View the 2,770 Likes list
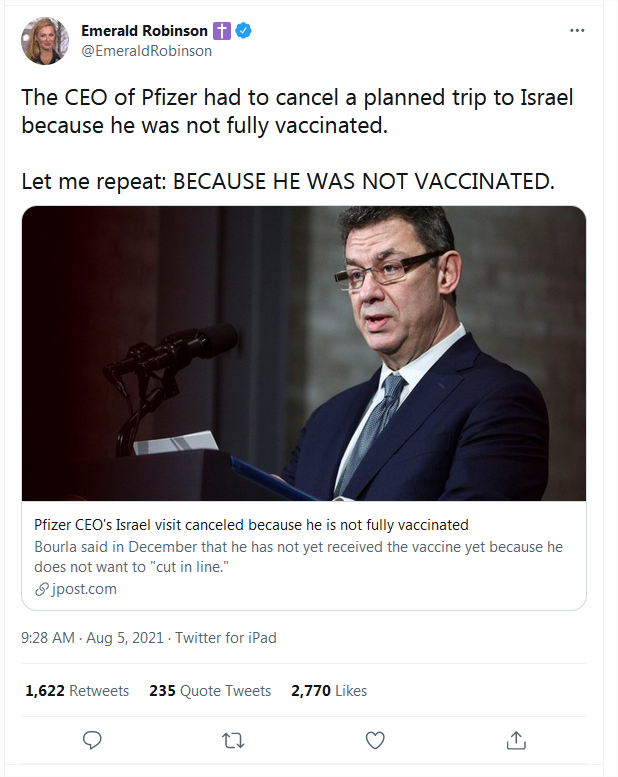 click(x=329, y=691)
